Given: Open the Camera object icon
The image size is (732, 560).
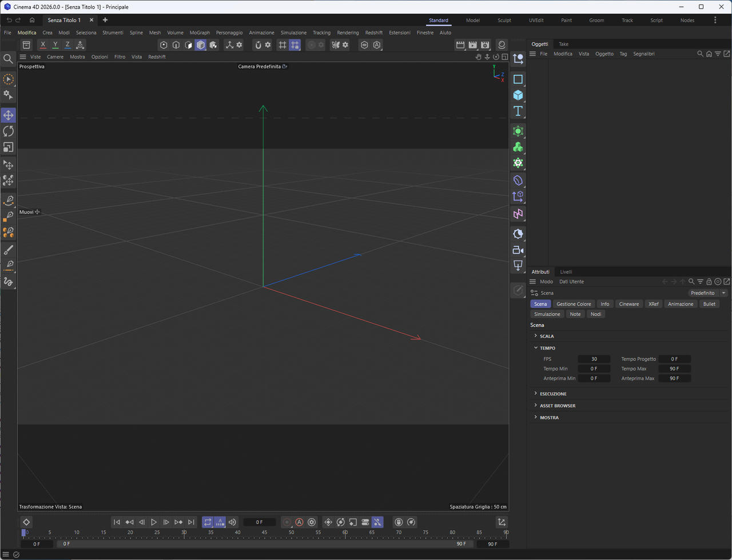Looking at the screenshot, I should (518, 250).
